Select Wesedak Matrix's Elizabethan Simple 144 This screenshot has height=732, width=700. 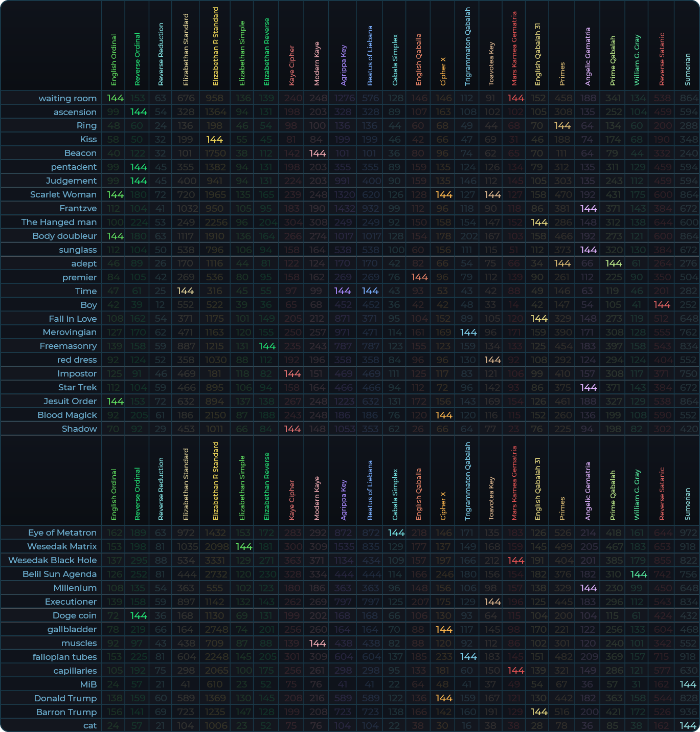pos(244,546)
